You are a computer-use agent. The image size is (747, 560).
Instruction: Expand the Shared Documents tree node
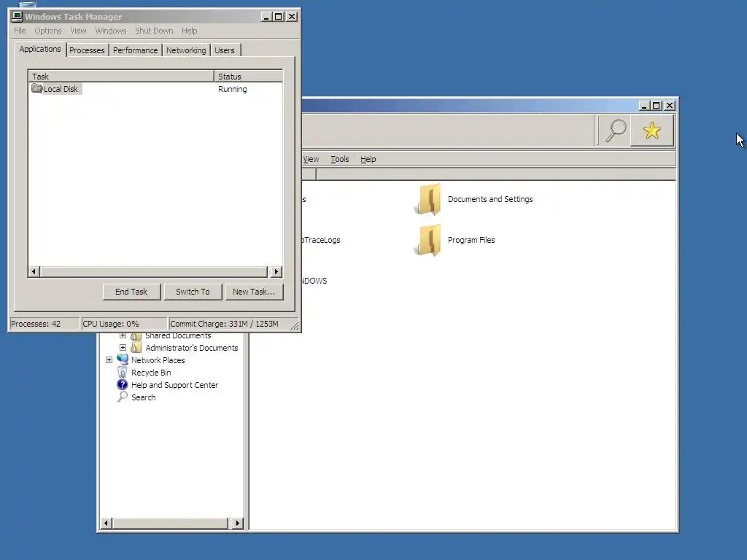123,335
